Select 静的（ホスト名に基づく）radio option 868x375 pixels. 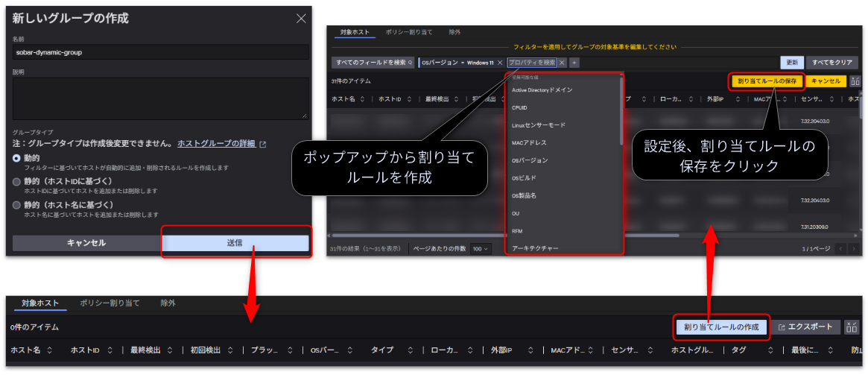[16, 205]
